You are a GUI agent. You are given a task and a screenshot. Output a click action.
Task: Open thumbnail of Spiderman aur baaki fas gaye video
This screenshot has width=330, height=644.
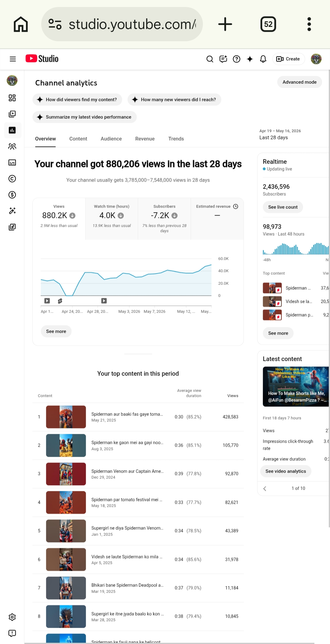pos(66,417)
